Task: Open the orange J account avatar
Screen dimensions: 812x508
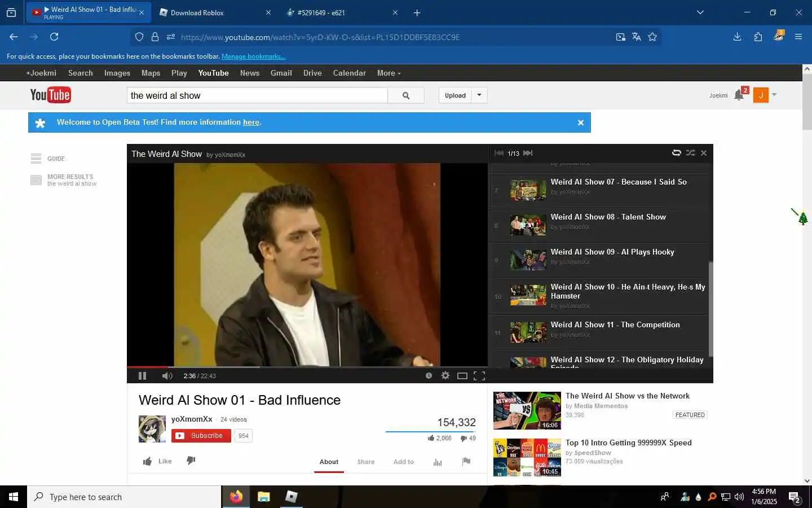Action: (761, 95)
